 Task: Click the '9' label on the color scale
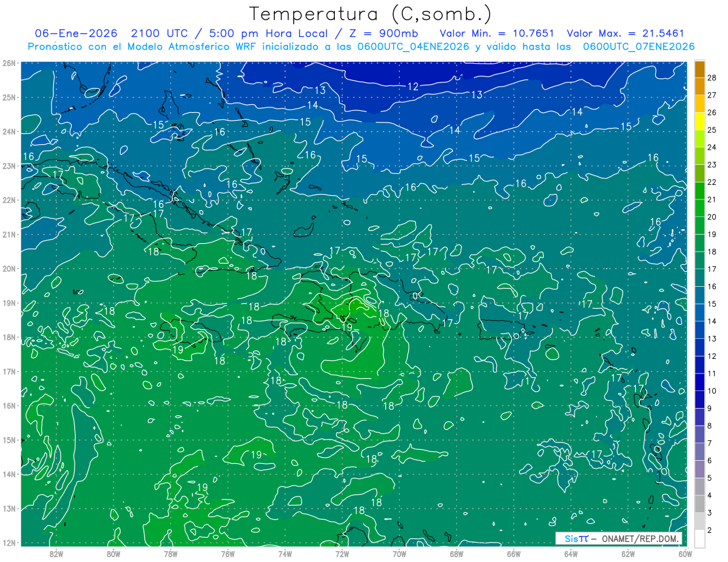(x=710, y=408)
